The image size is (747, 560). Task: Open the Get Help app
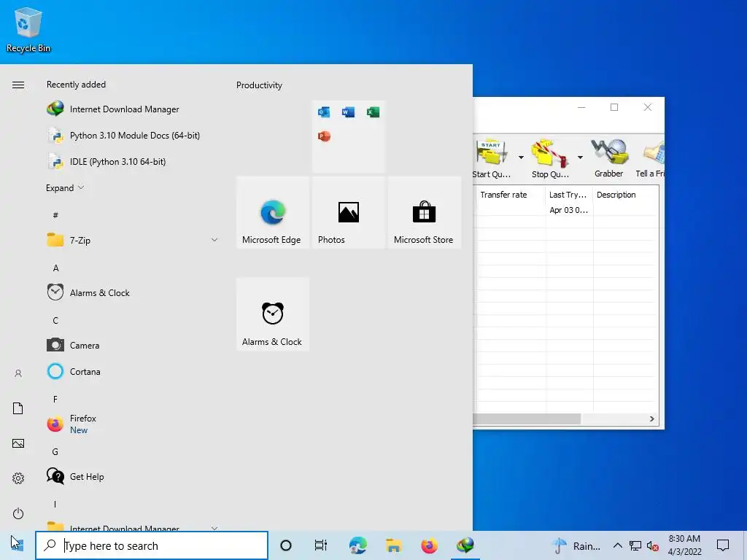pos(133,476)
